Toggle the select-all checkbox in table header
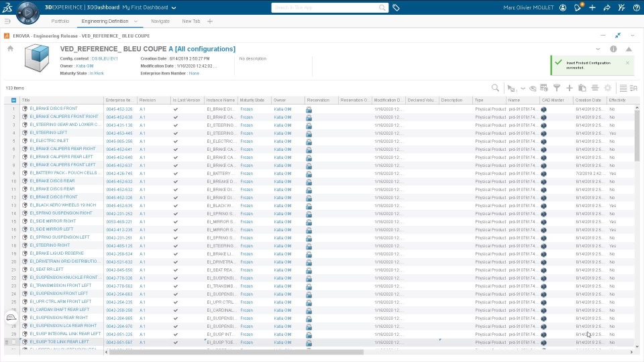The width and height of the screenshot is (644, 362). [13, 100]
